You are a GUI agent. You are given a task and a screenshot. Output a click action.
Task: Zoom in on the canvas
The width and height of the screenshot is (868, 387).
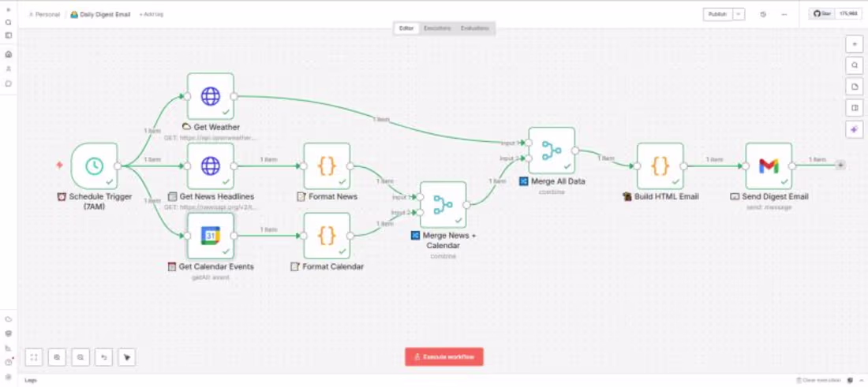tap(57, 357)
